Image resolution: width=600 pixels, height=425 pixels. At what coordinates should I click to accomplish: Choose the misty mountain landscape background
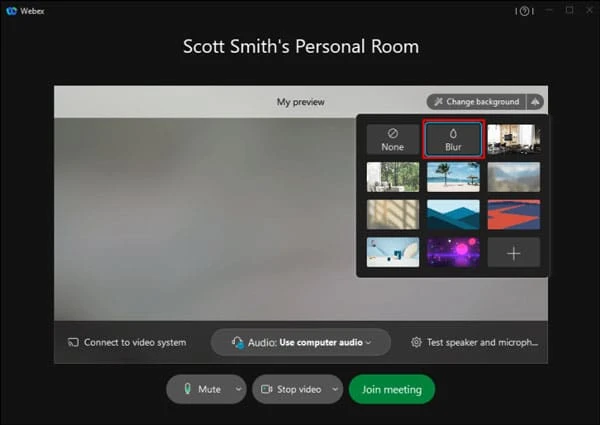514,177
